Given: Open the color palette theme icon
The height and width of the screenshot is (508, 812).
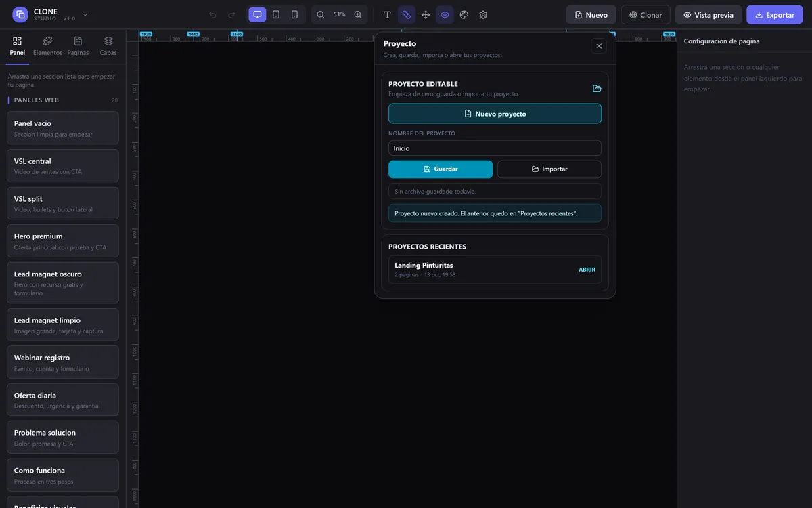Looking at the screenshot, I should pos(464,14).
